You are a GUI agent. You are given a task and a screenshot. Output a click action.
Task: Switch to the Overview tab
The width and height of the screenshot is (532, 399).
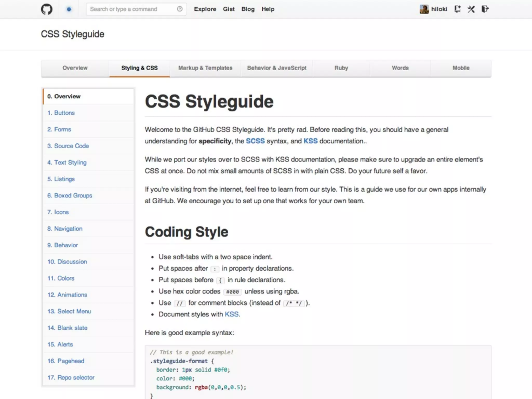[75, 68]
